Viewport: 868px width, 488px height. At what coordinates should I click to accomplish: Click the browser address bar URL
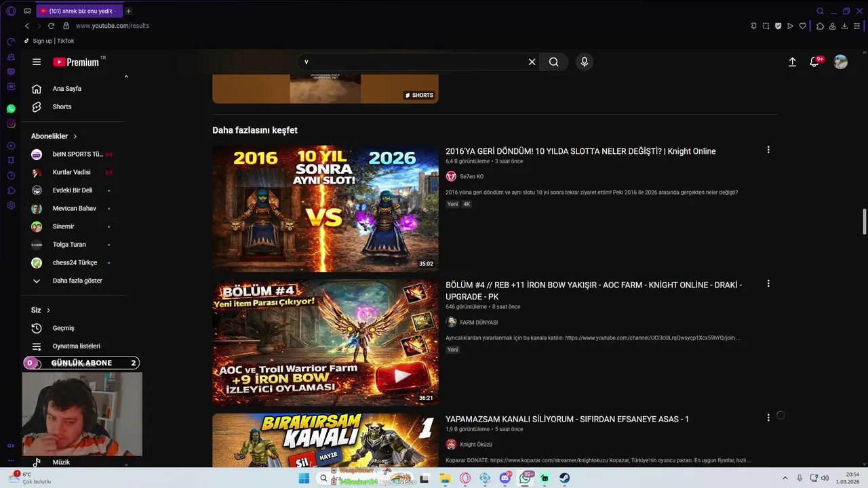(x=112, y=26)
